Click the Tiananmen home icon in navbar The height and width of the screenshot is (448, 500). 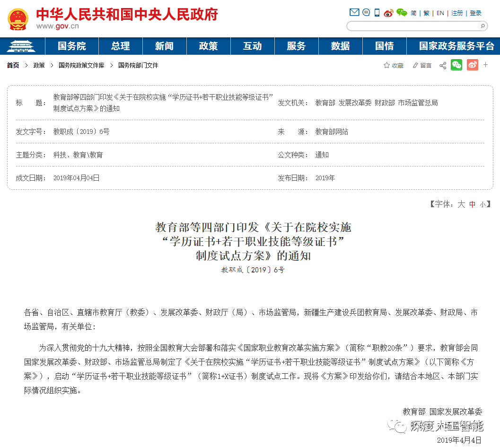[x=23, y=46]
